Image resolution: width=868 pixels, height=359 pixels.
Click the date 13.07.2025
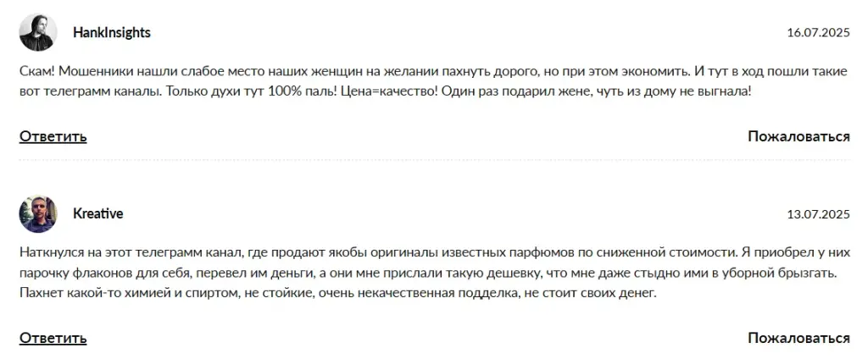818,214
